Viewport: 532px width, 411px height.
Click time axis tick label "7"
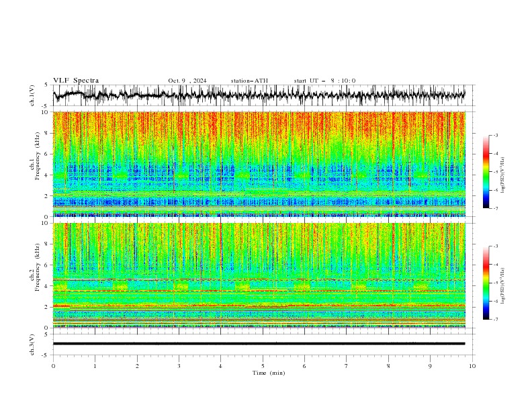coord(347,366)
